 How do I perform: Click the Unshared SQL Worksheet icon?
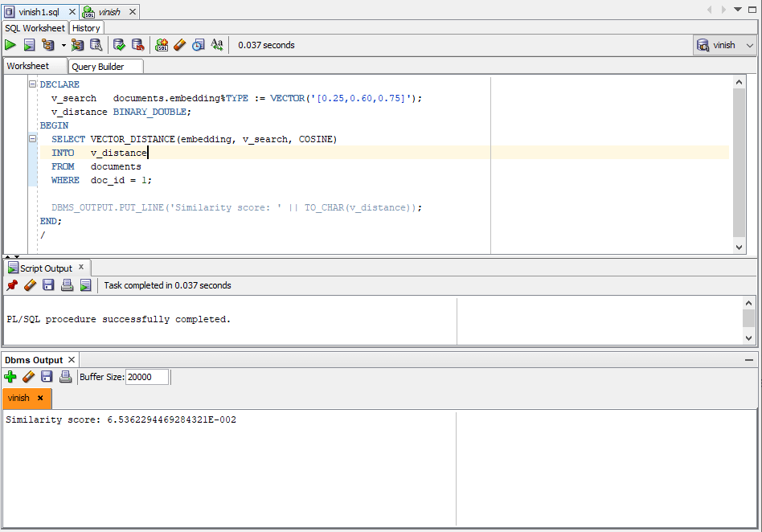tap(162, 45)
